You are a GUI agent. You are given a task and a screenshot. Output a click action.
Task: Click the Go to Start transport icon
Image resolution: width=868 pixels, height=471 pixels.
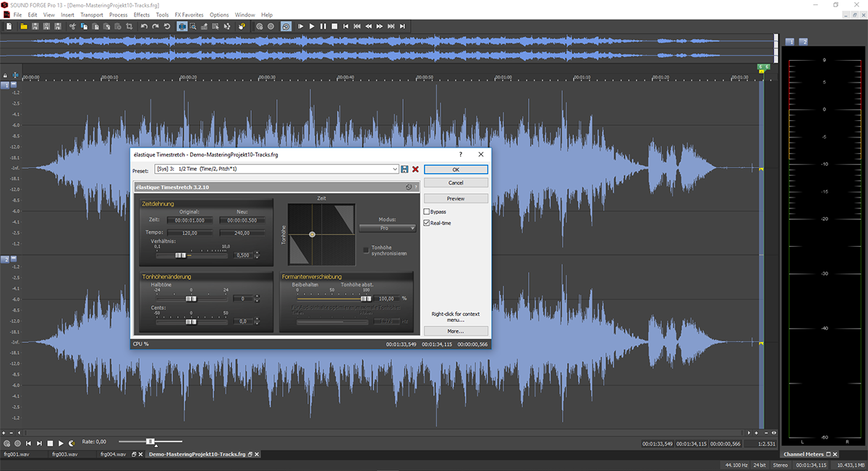(x=346, y=25)
